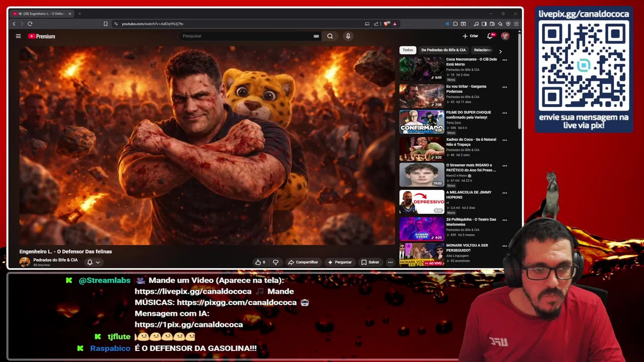Open options for MONARK VOLTOU video
Screen dimensions: 644x362
pos(505,246)
